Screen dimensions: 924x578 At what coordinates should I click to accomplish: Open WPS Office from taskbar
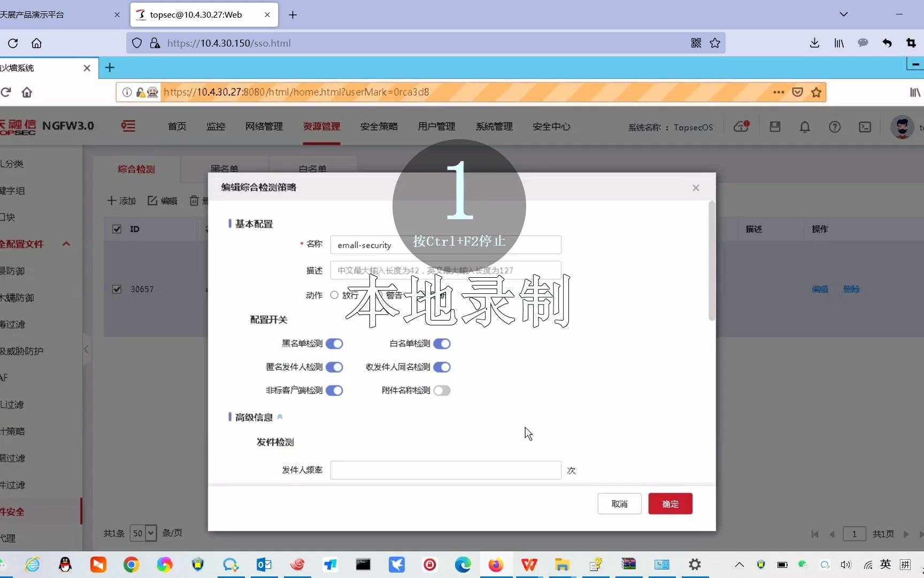click(x=529, y=565)
